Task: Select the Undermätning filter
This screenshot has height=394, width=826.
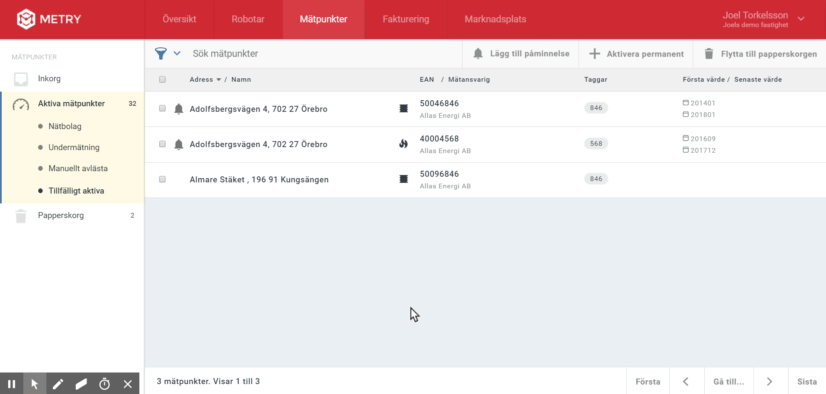Action: pyautogui.click(x=74, y=147)
